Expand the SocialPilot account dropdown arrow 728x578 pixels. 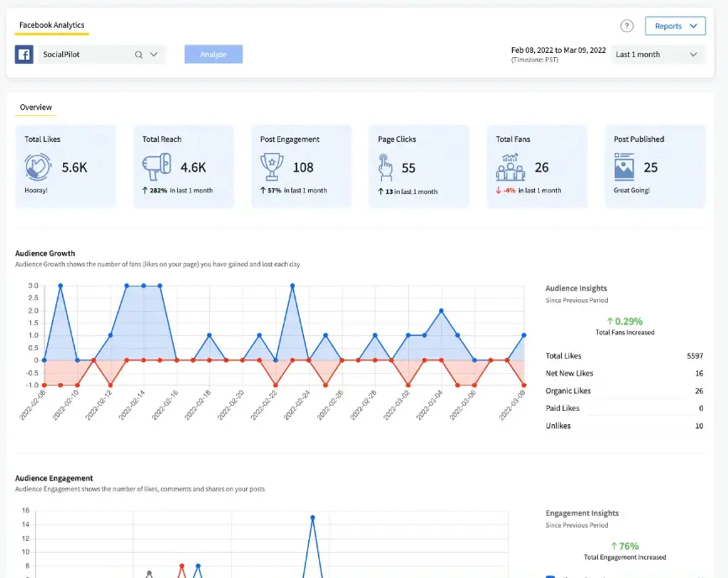[154, 55]
